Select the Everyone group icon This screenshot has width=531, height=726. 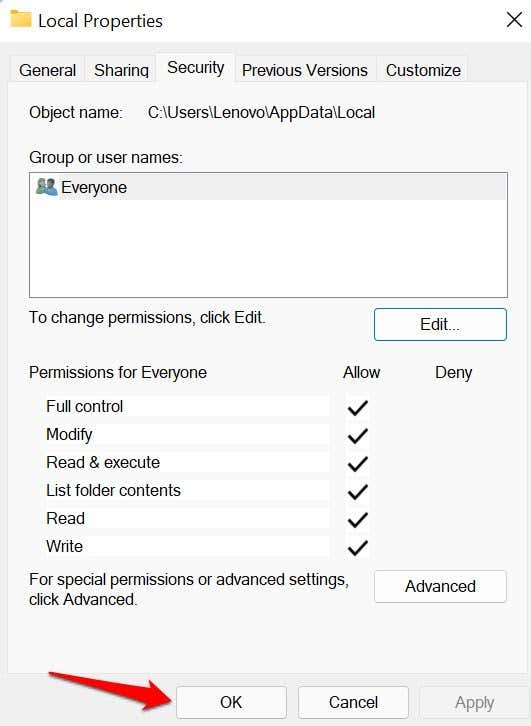click(x=46, y=187)
